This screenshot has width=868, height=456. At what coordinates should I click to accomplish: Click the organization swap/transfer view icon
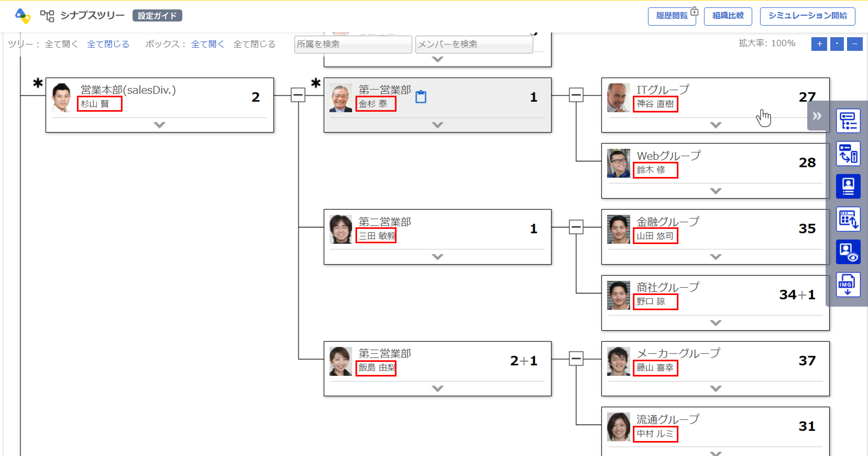click(848, 153)
